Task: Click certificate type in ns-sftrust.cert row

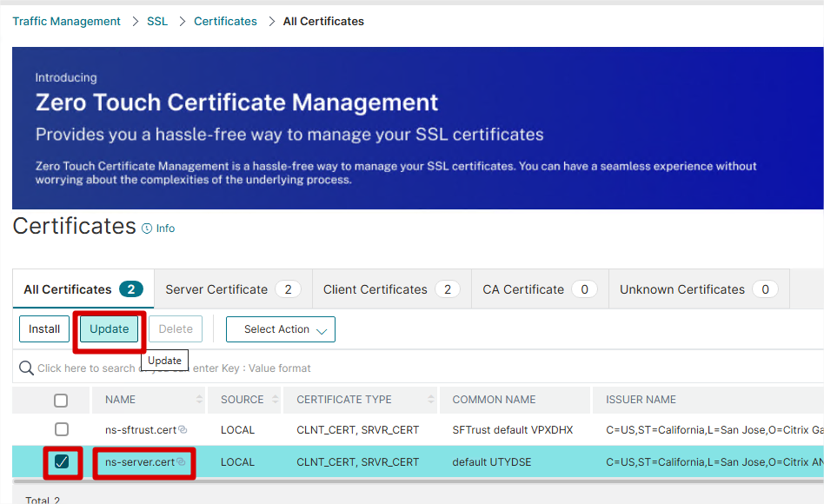Action: point(358,430)
